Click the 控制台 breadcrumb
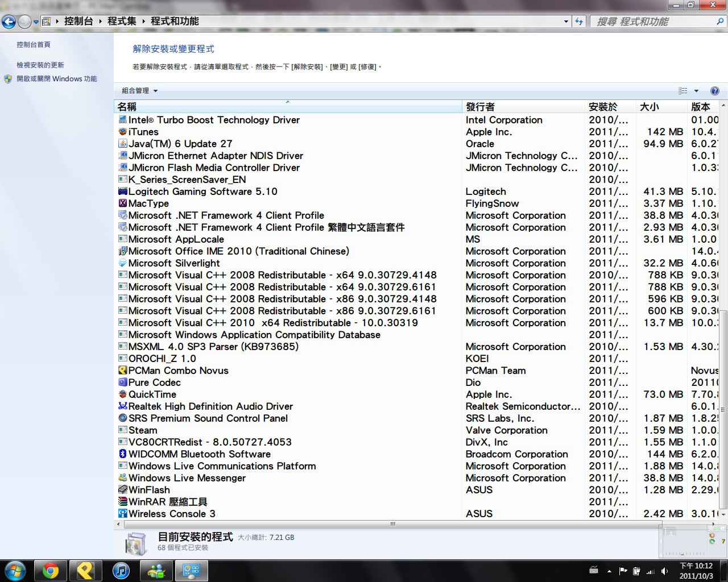Viewport: 728px width, 582px height. coord(78,22)
